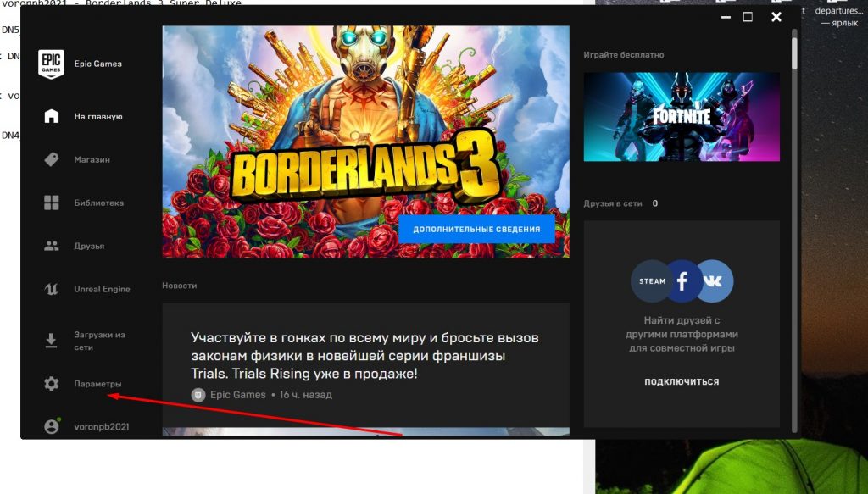
Task: Click the Settings gear icon
Action: (52, 384)
